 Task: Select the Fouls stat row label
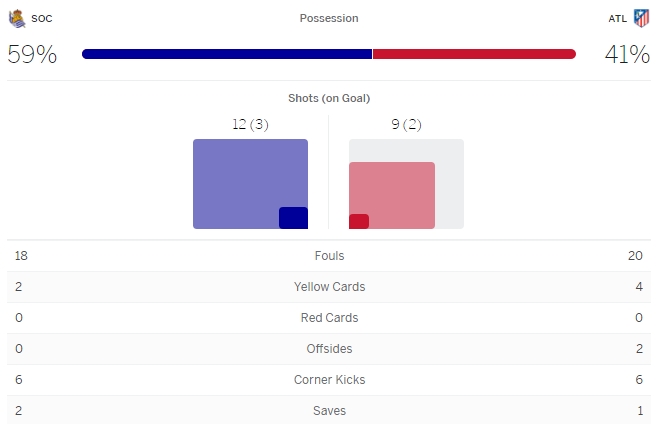click(x=329, y=256)
